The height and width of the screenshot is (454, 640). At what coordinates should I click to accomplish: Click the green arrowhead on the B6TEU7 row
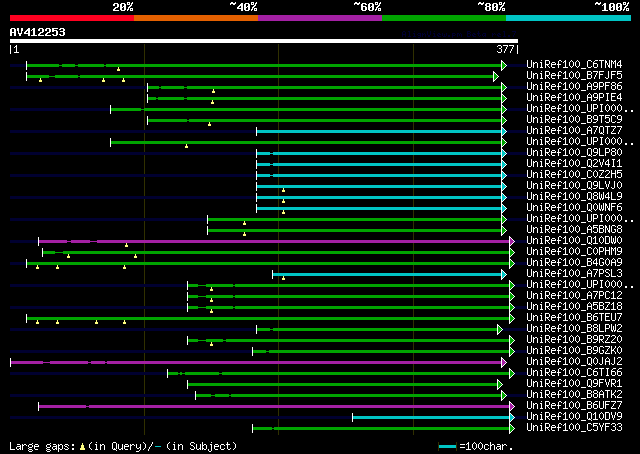(512, 318)
